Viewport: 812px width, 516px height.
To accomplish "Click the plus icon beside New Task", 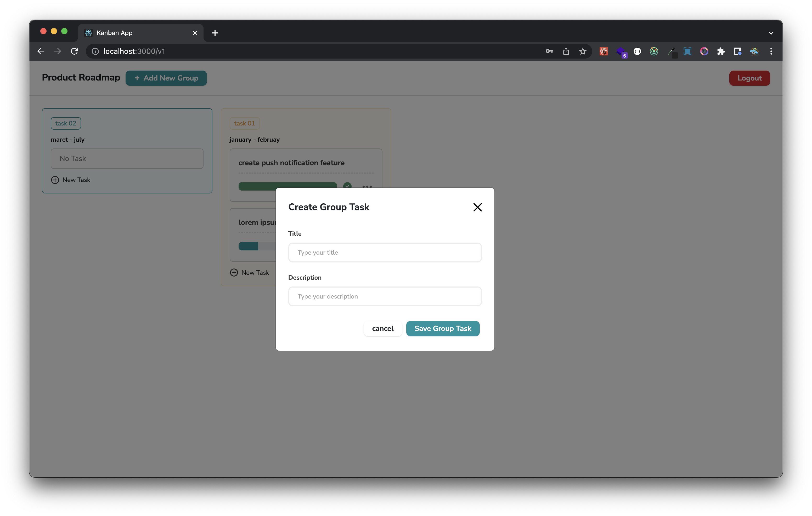I will pyautogui.click(x=55, y=180).
